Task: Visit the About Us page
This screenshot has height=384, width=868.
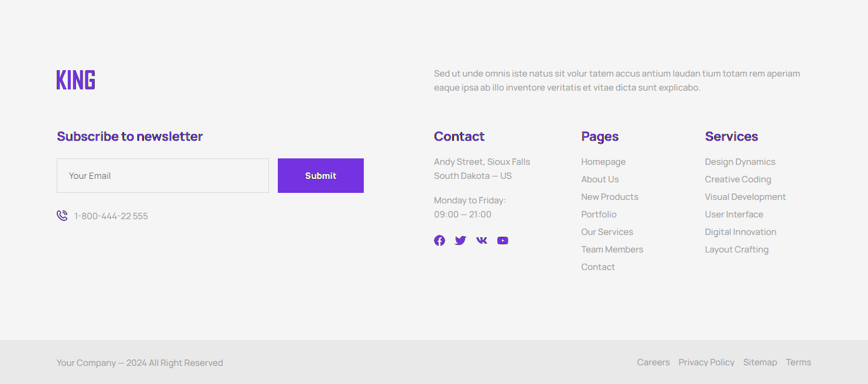Action: pos(600,179)
